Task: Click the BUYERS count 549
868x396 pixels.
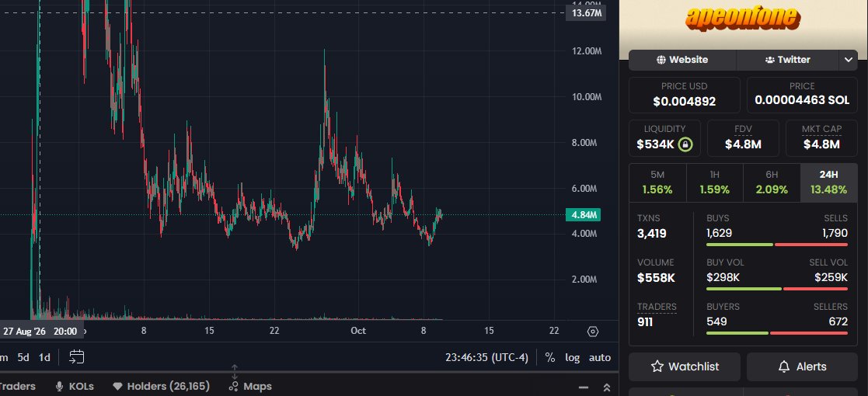Action: pos(717,322)
